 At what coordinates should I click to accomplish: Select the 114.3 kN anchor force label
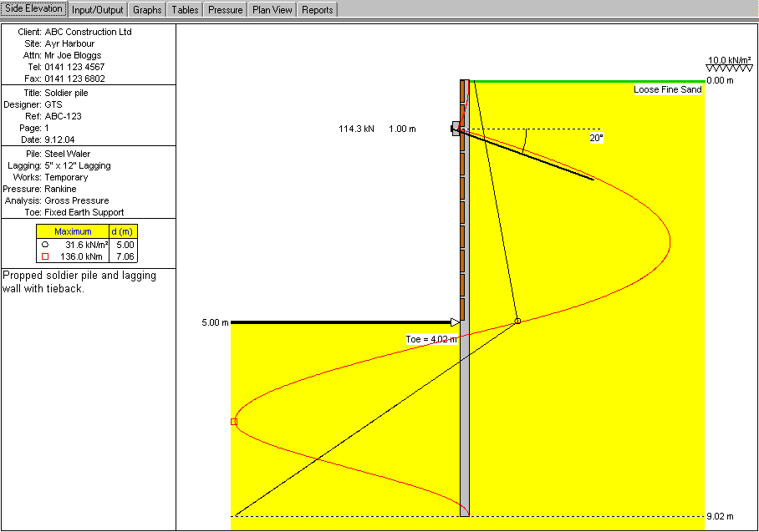tap(356, 129)
